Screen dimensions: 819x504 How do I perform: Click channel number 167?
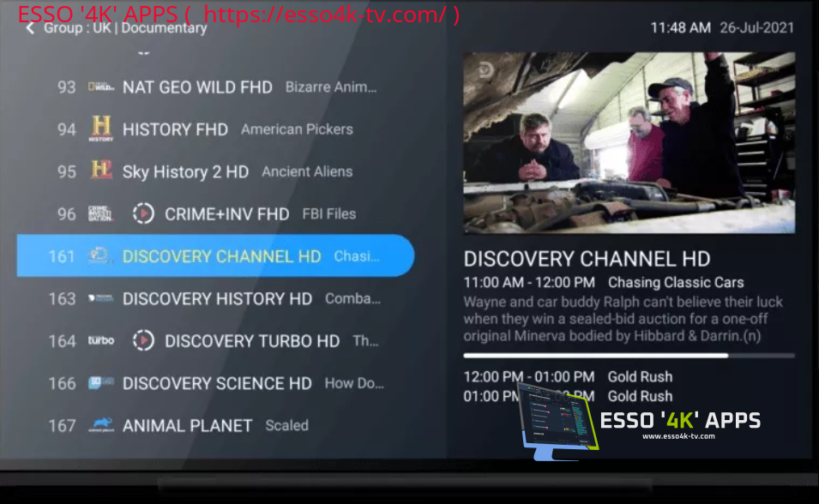[62, 425]
